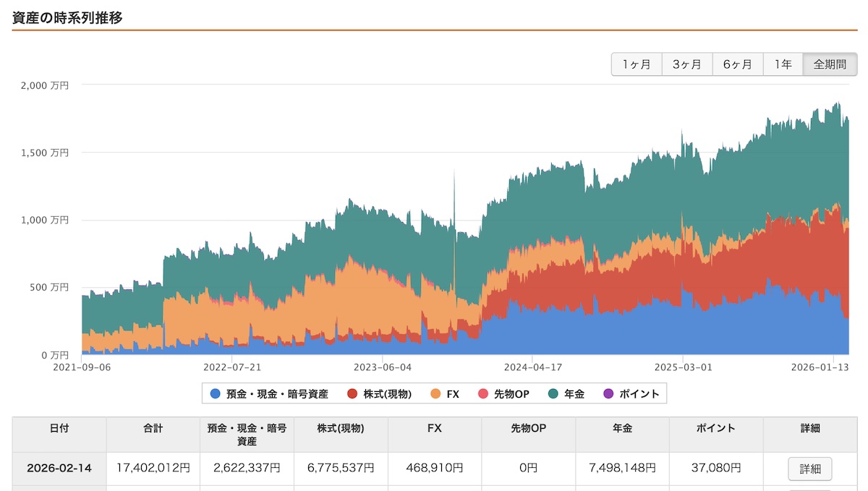The height and width of the screenshot is (491, 868).
Task: Click the 2022-07-21 x-axis date label
Action: pos(232,367)
